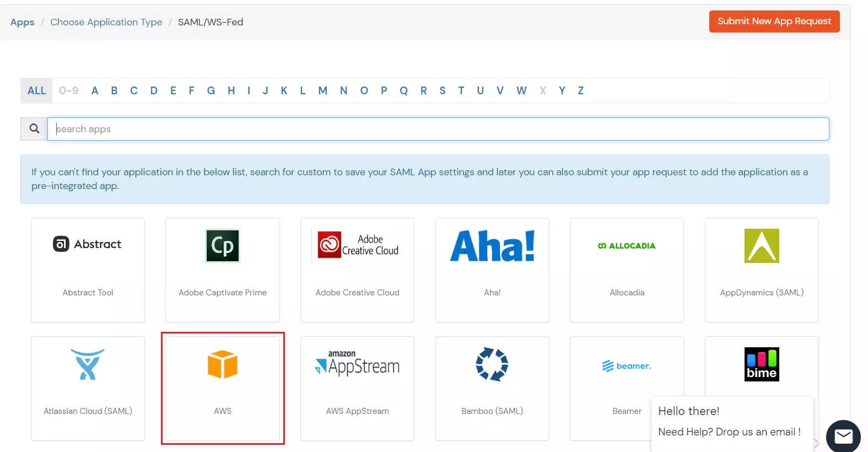Click the Allocadia name text
Image resolution: width=868 pixels, height=452 pixels.
pos(627,293)
